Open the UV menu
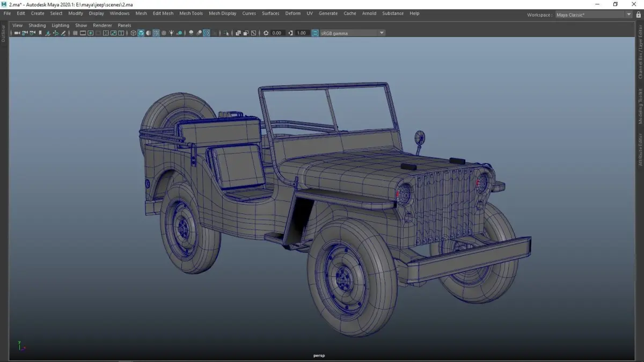The image size is (644, 362). (310, 13)
